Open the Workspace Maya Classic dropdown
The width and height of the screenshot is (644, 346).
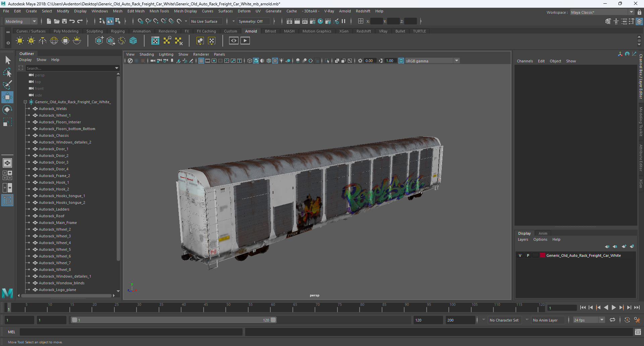coord(602,12)
